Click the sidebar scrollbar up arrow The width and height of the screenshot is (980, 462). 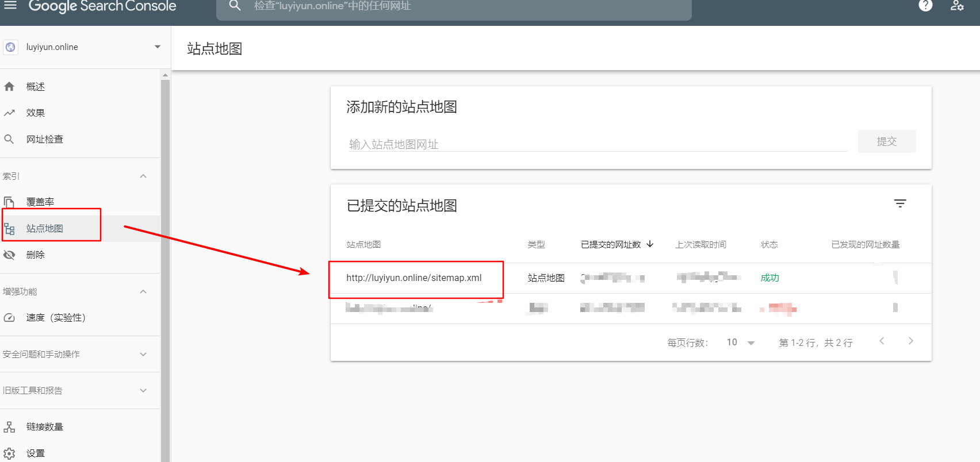pyautogui.click(x=166, y=75)
